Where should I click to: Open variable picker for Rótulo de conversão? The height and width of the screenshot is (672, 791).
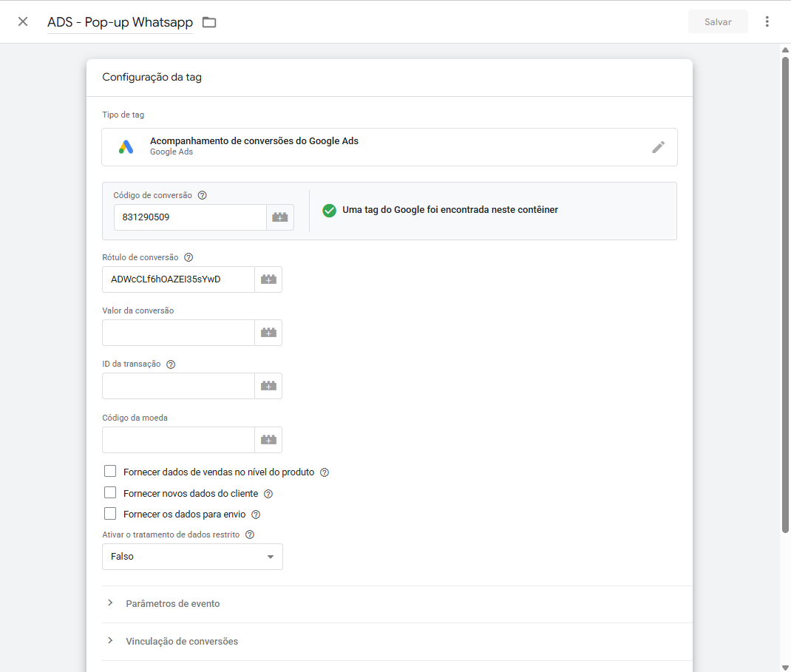[x=268, y=279]
